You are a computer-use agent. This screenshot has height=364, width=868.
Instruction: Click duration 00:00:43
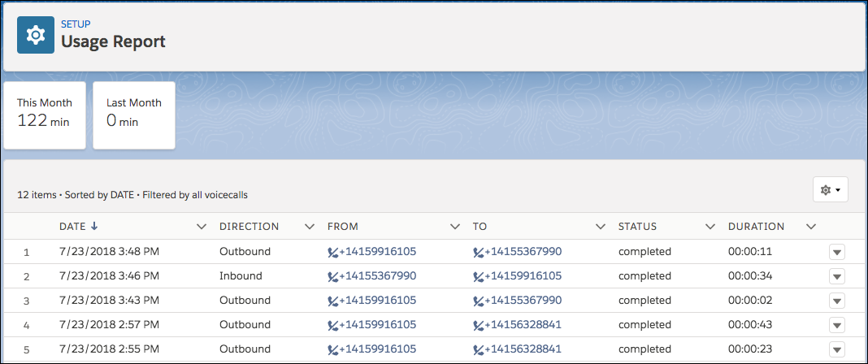click(x=750, y=324)
